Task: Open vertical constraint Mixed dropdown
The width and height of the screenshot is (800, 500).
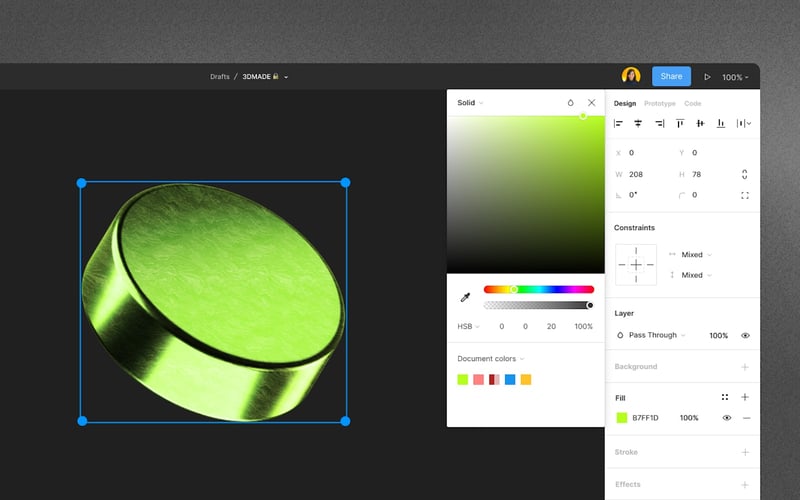Action: (x=696, y=275)
